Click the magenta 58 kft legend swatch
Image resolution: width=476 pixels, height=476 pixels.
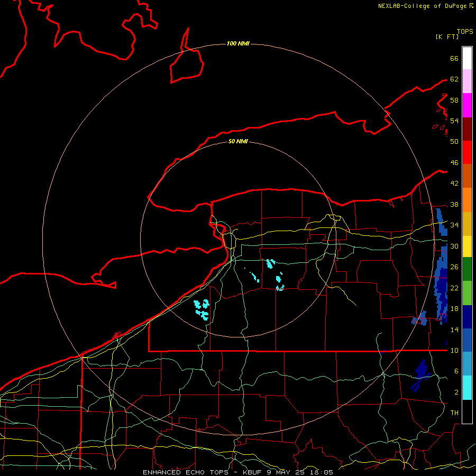[467, 105]
